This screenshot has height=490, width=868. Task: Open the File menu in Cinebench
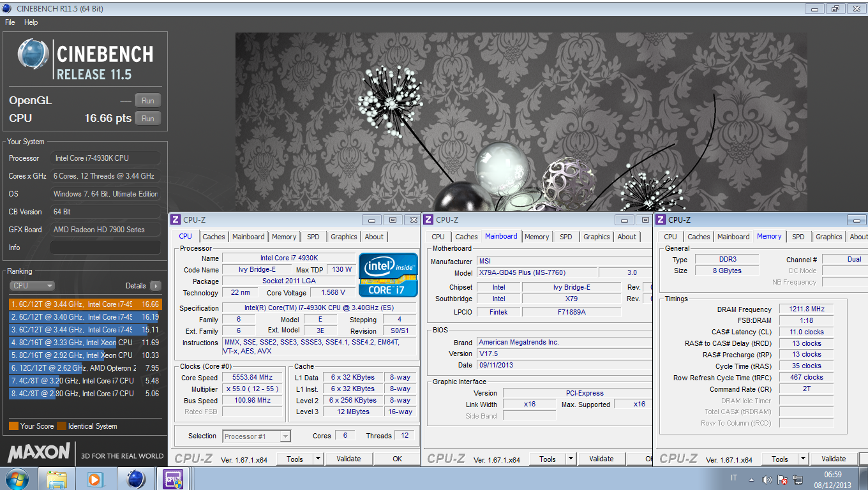point(10,22)
